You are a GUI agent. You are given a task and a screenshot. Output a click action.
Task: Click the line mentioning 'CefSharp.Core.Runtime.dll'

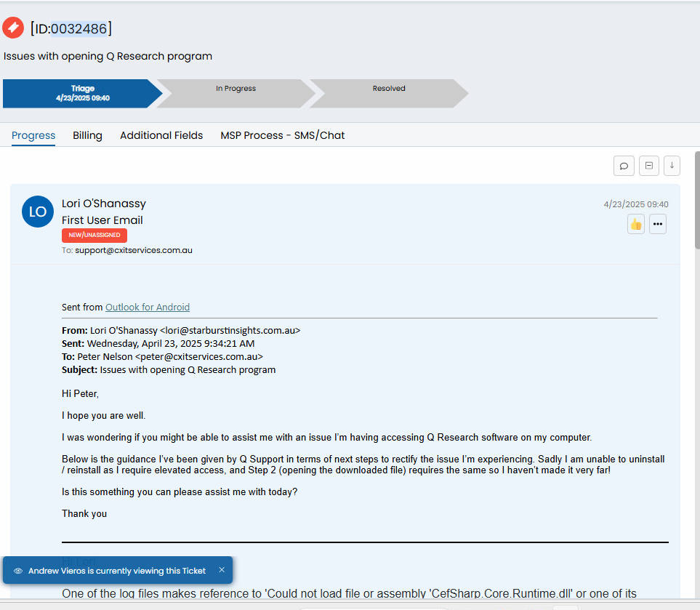point(349,593)
